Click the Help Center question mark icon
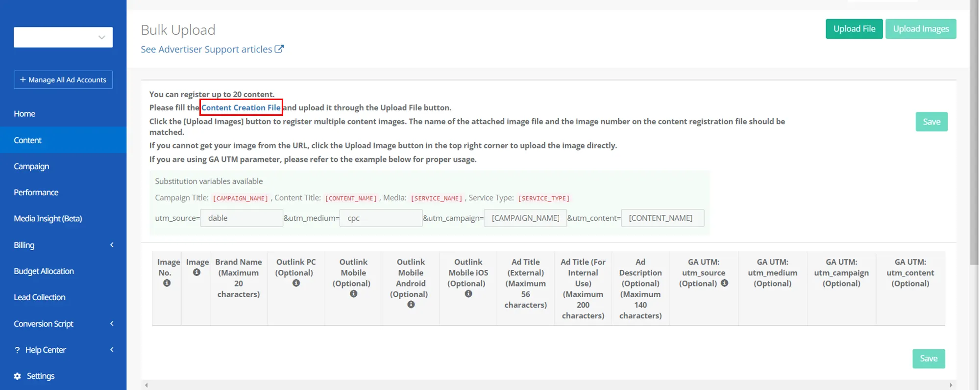 [x=18, y=350]
